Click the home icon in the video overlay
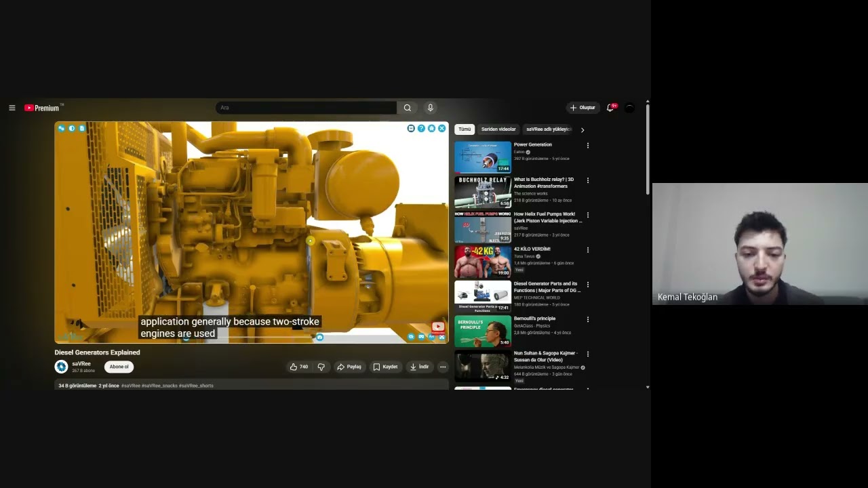 point(431,128)
